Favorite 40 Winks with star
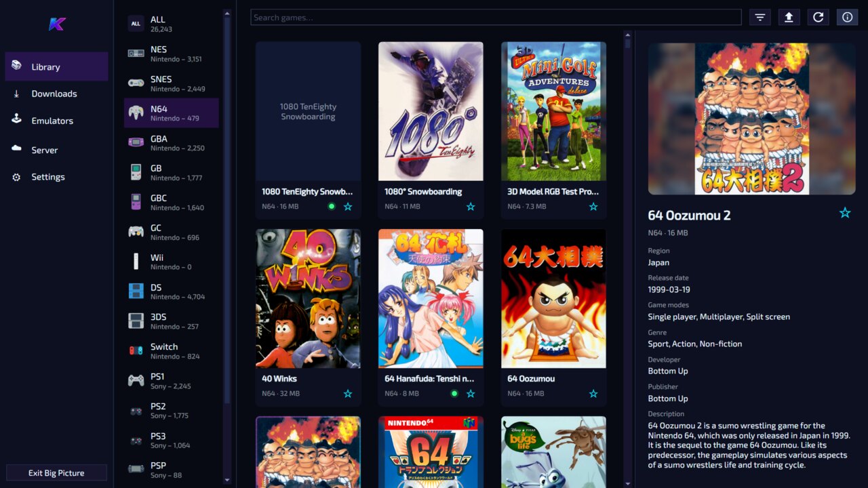The image size is (868, 488). point(348,393)
